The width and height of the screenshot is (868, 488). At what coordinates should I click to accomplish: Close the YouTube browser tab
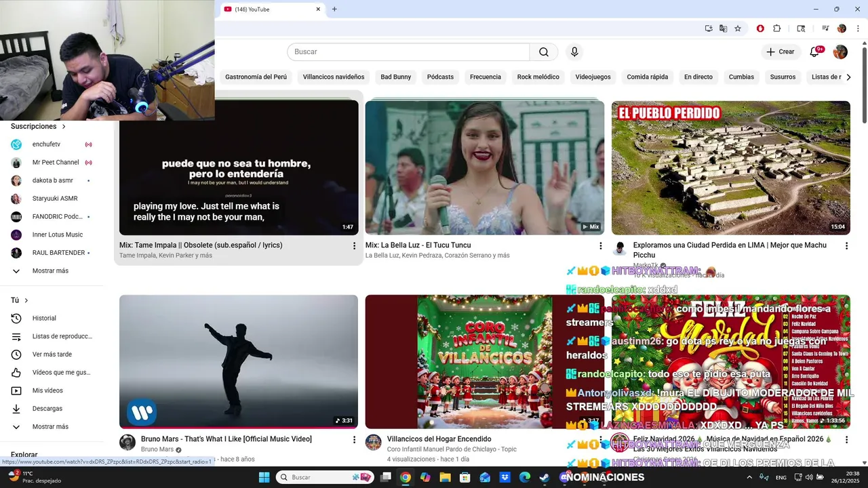[318, 9]
